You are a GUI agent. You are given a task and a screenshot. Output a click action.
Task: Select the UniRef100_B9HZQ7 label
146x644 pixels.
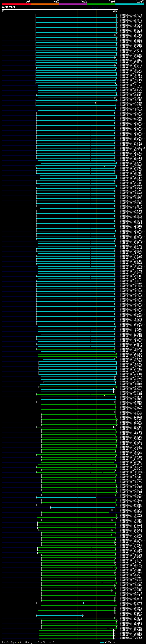pos(131,165)
